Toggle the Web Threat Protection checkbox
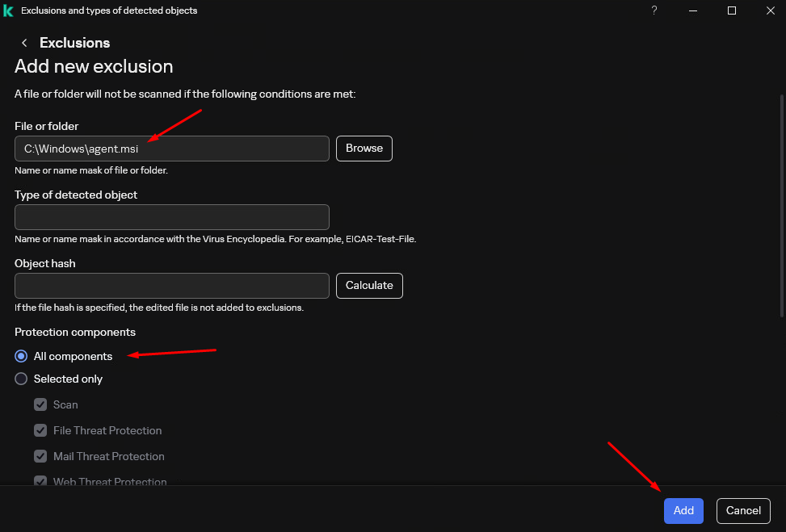Screen dimensions: 786x532 [x=40, y=481]
